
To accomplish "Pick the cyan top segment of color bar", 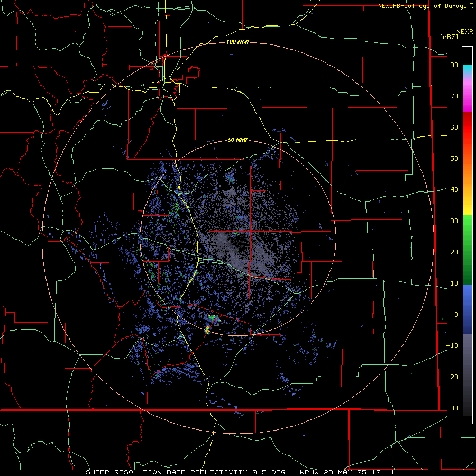I will [x=467, y=69].
